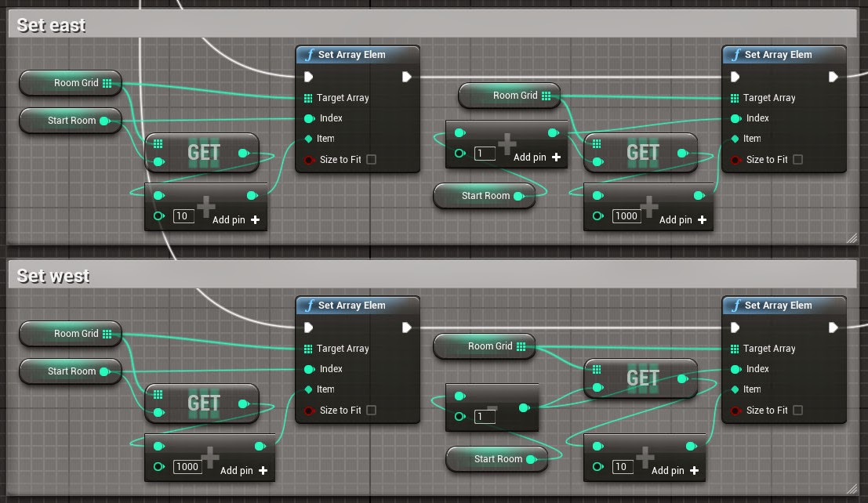Click the input field showing 1000 in Set east
868x503 pixels.
(x=626, y=216)
